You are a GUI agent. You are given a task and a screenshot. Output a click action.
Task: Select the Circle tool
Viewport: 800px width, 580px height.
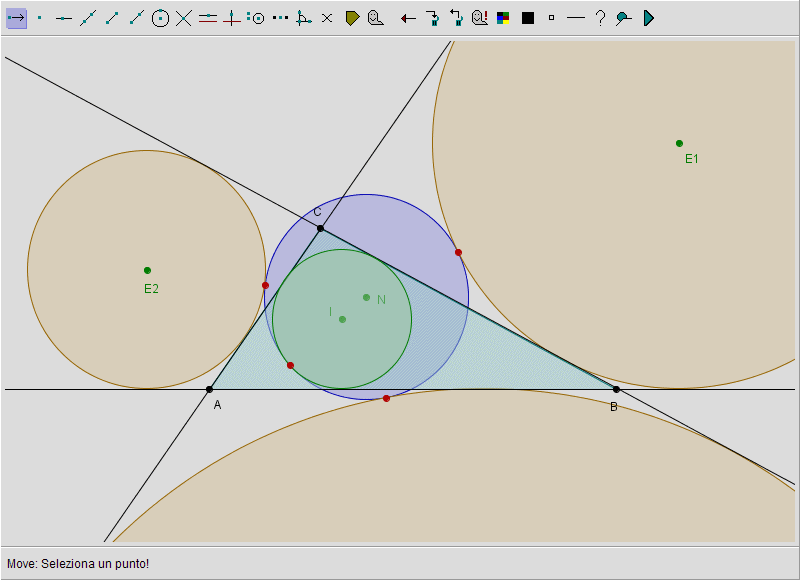click(160, 18)
